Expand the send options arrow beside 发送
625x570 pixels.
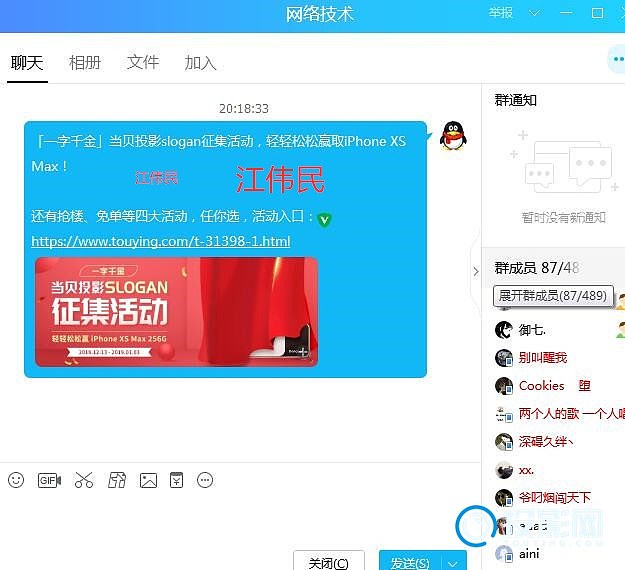(x=456, y=563)
